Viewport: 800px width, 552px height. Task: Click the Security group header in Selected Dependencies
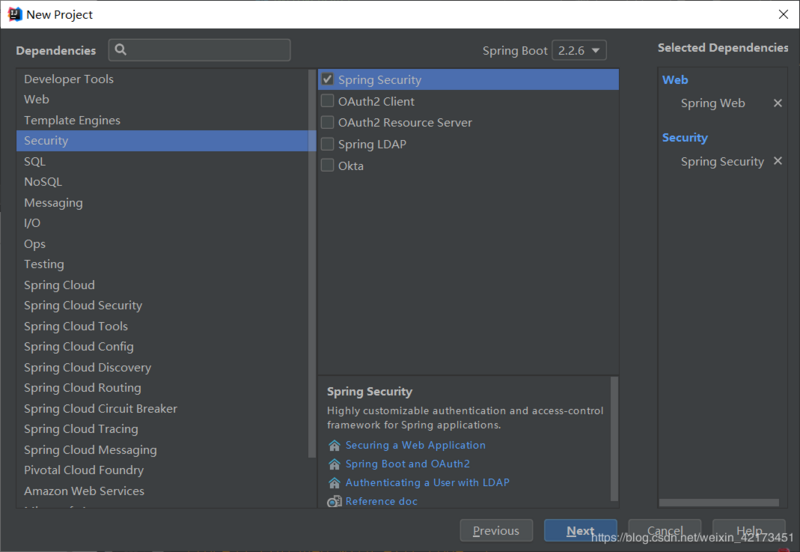point(685,138)
